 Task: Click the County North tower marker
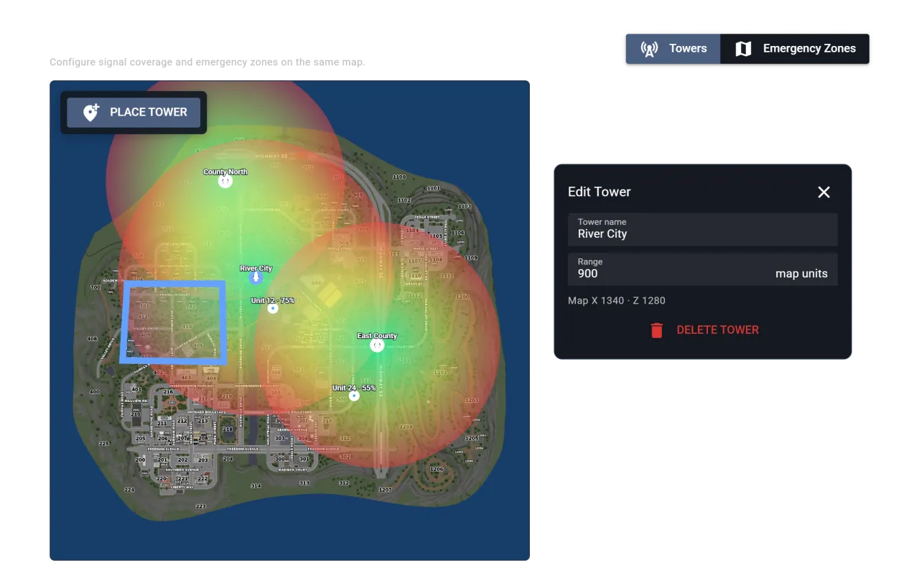pos(225,182)
